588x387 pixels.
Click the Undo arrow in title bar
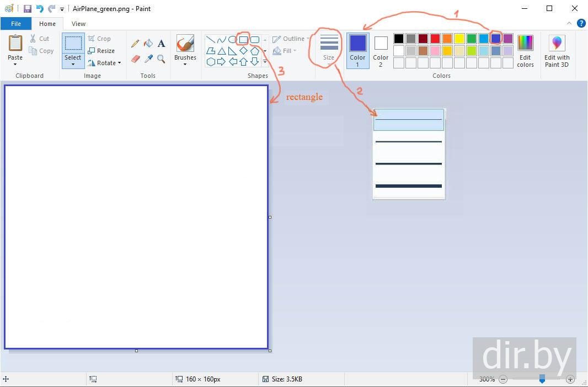(x=39, y=8)
